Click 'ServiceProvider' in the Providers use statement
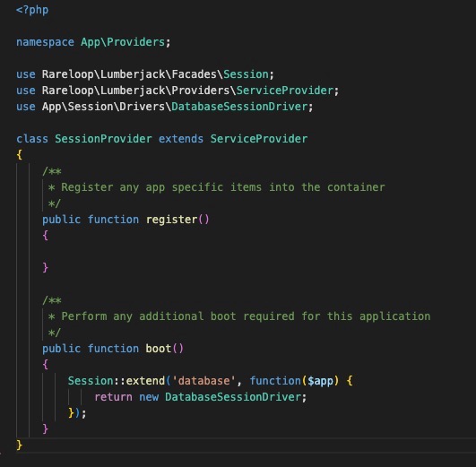The image size is (476, 467). pyautogui.click(x=285, y=91)
